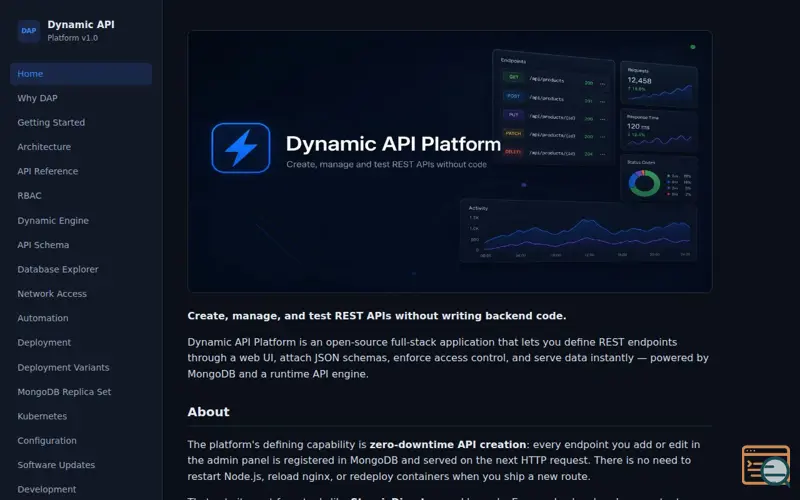The width and height of the screenshot is (800, 500).
Task: Click 'zero-downtime API creation' bold text
Action: [x=447, y=444]
